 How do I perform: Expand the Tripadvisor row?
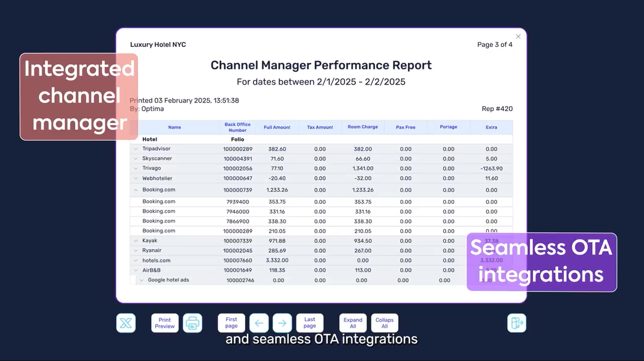point(136,149)
